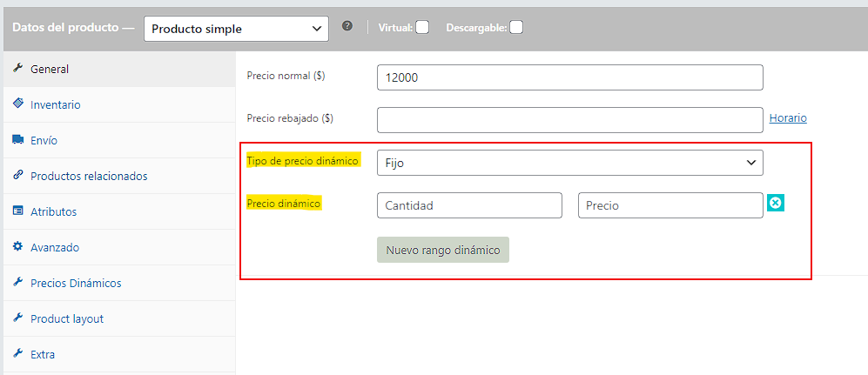Screen dimensions: 868x375
Task: Open the Producto simple type dropdown
Action: [236, 29]
